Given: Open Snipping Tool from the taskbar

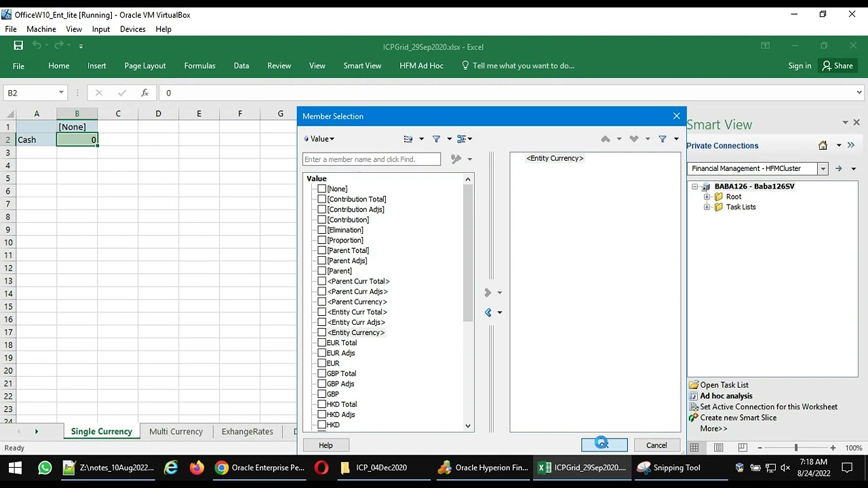Looking at the screenshot, I should (669, 468).
